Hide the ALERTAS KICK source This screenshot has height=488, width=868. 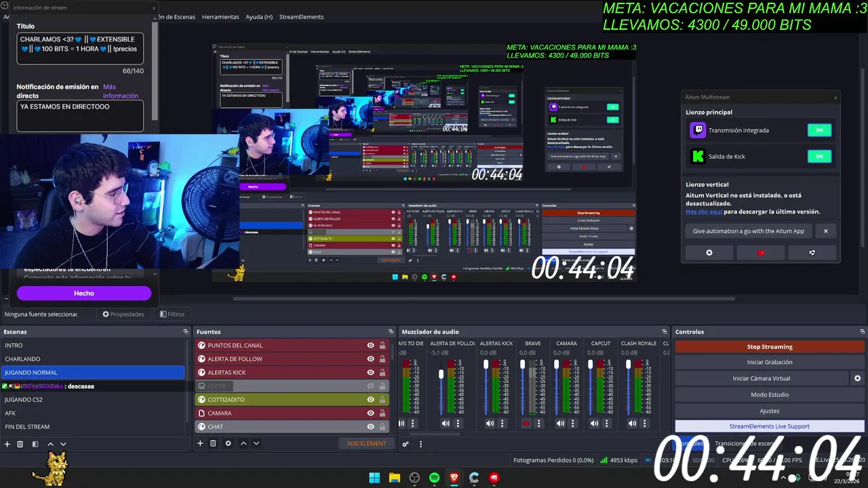click(370, 372)
